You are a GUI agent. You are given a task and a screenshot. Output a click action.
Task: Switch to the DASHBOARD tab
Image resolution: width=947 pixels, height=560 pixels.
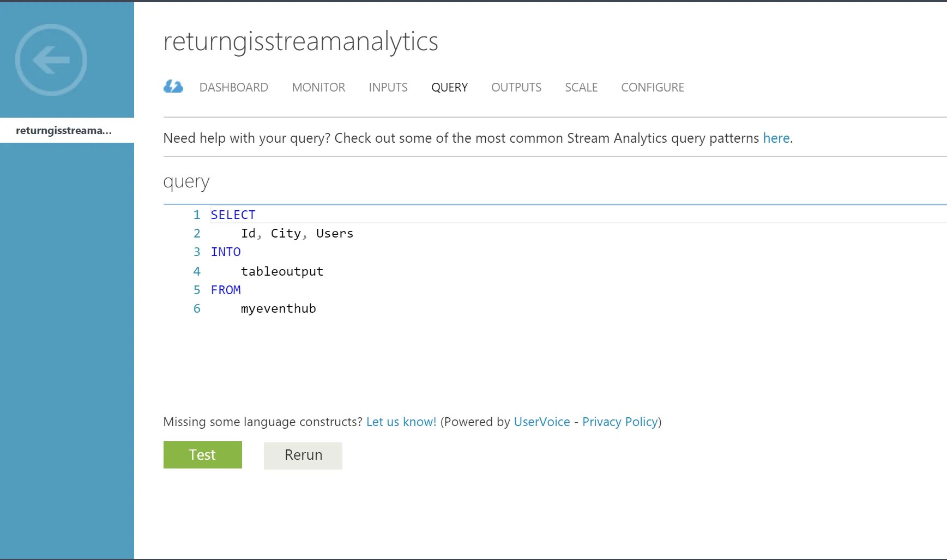(x=234, y=87)
